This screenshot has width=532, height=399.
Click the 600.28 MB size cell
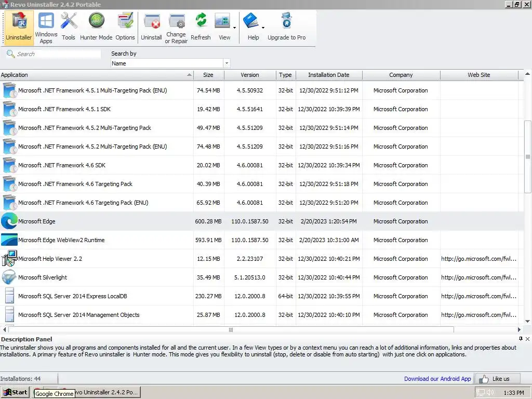[208, 221]
